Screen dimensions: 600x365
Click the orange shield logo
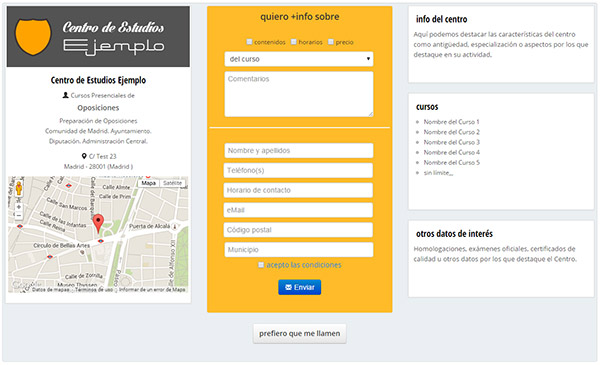click(x=33, y=37)
